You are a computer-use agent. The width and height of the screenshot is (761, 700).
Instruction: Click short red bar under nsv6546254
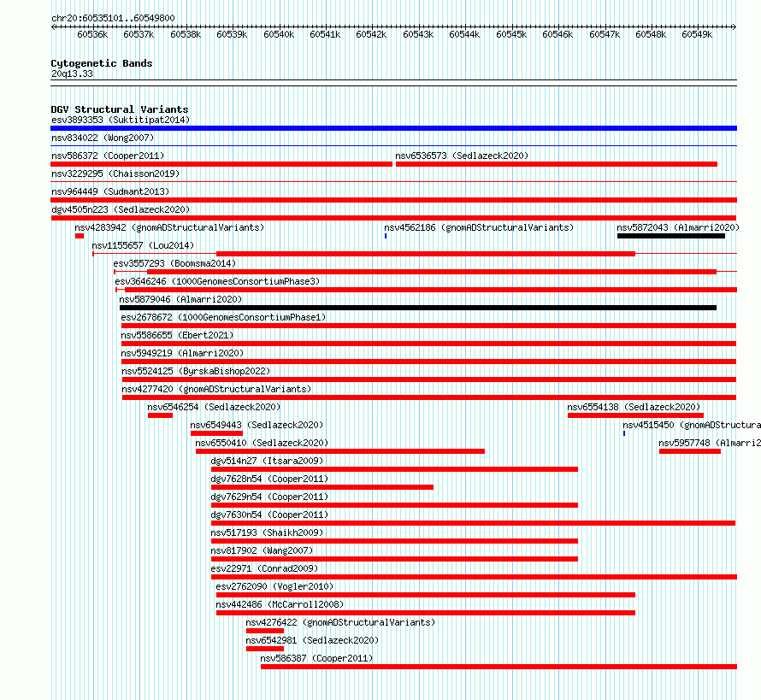160,415
